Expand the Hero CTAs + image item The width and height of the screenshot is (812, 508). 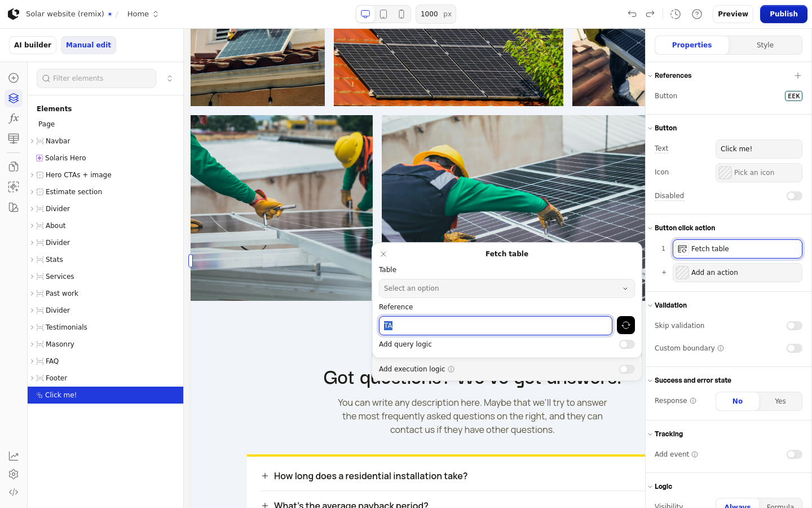[32, 175]
